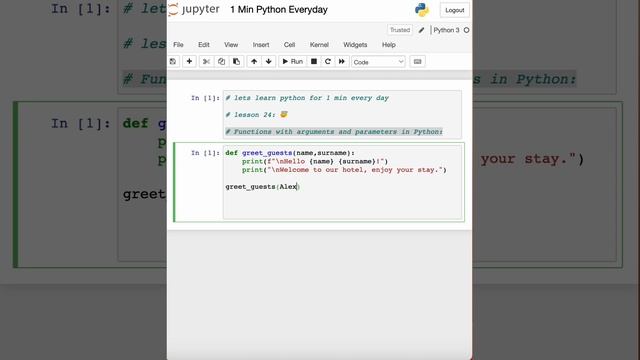Click the Python 3 kernel indicator
640x360 pixels.
tap(446, 30)
